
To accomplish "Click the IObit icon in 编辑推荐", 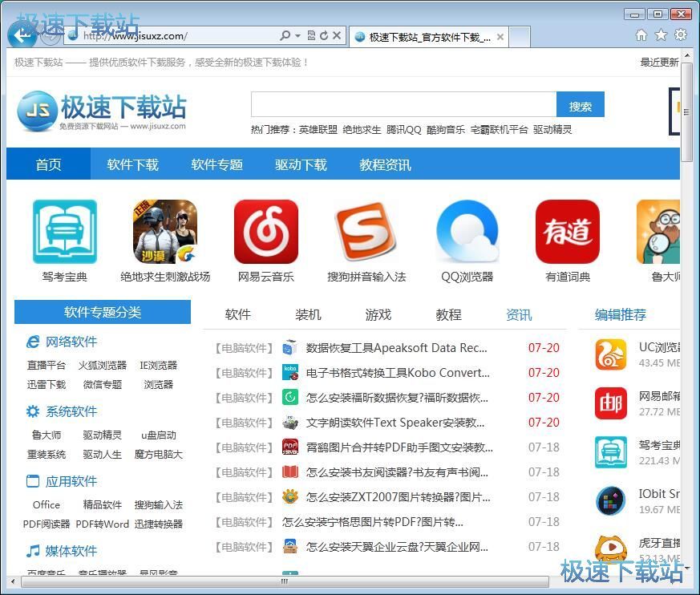I will click(611, 501).
